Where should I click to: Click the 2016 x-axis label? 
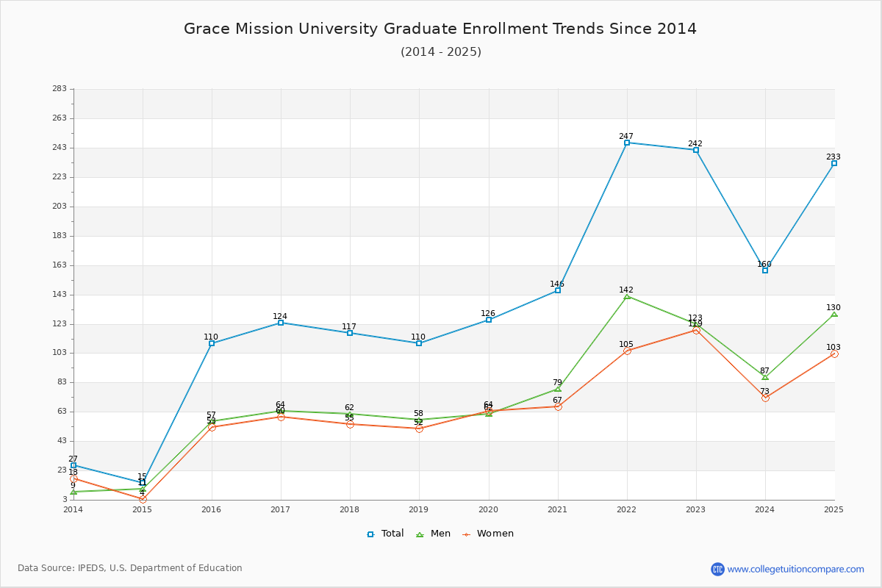(x=212, y=509)
